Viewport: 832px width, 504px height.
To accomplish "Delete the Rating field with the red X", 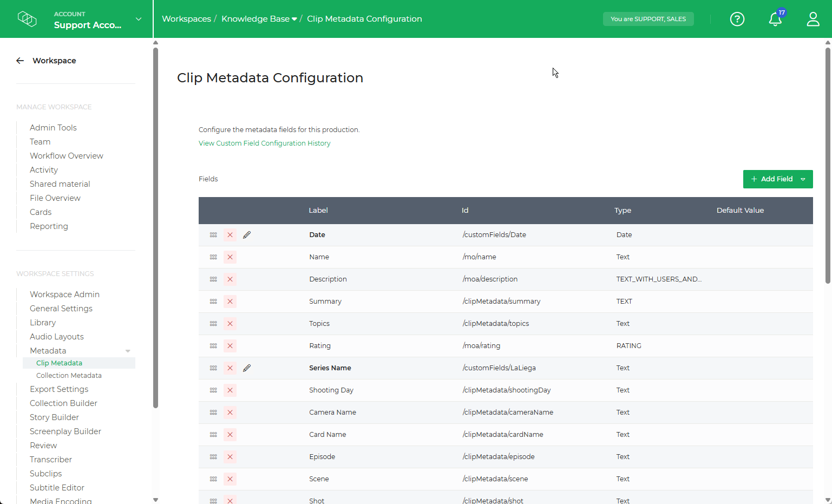I will (x=230, y=345).
